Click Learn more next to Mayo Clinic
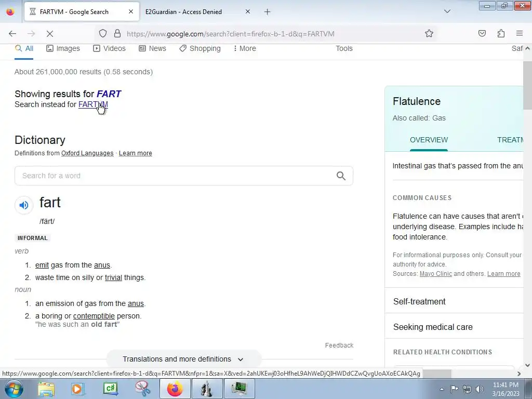532x399 pixels. pyautogui.click(x=503, y=274)
